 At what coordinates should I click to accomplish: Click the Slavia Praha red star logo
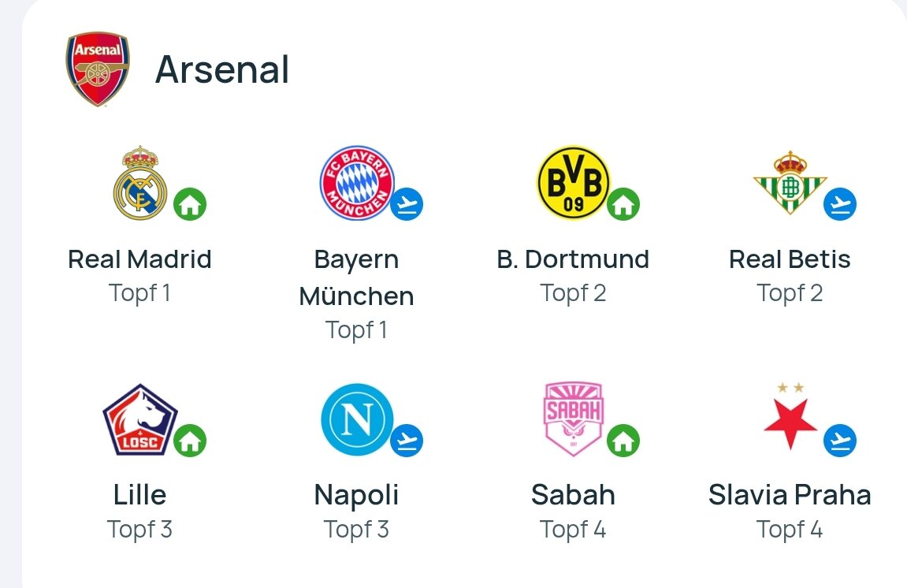790,417
